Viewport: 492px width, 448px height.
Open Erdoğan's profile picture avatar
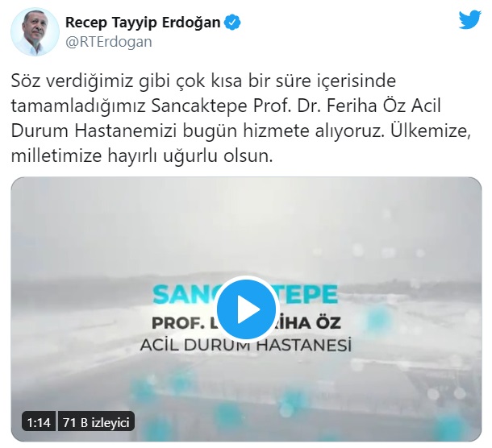35,31
